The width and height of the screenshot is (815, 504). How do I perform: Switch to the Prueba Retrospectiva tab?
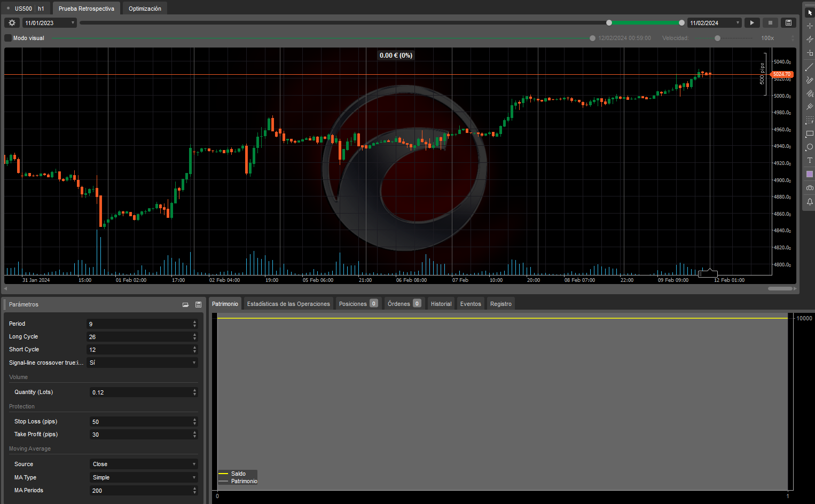(87, 9)
